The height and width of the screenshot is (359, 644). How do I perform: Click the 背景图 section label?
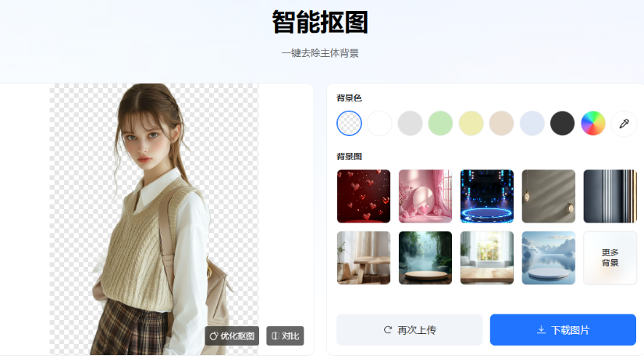point(349,157)
